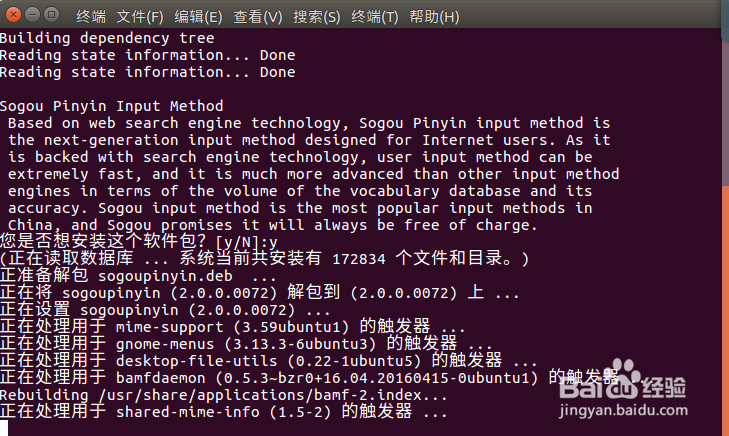
Task: Open the 编辑(E) menu
Action: 198,18
